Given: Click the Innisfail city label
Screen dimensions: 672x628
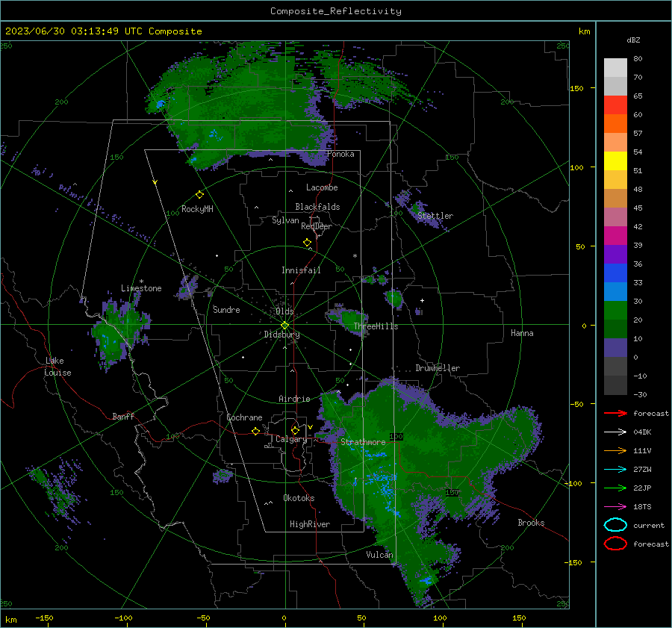Looking at the screenshot, I should (301, 270).
